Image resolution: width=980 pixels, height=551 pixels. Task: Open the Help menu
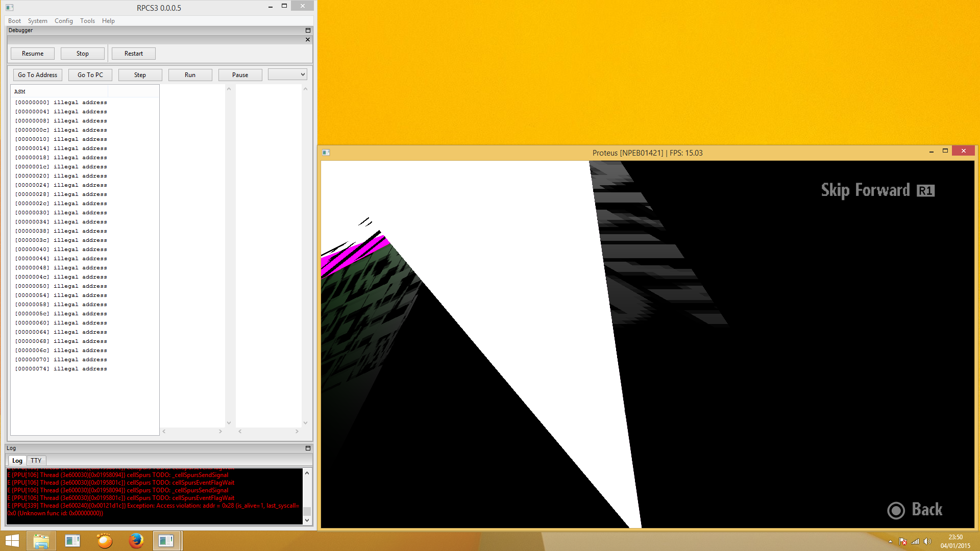point(108,21)
